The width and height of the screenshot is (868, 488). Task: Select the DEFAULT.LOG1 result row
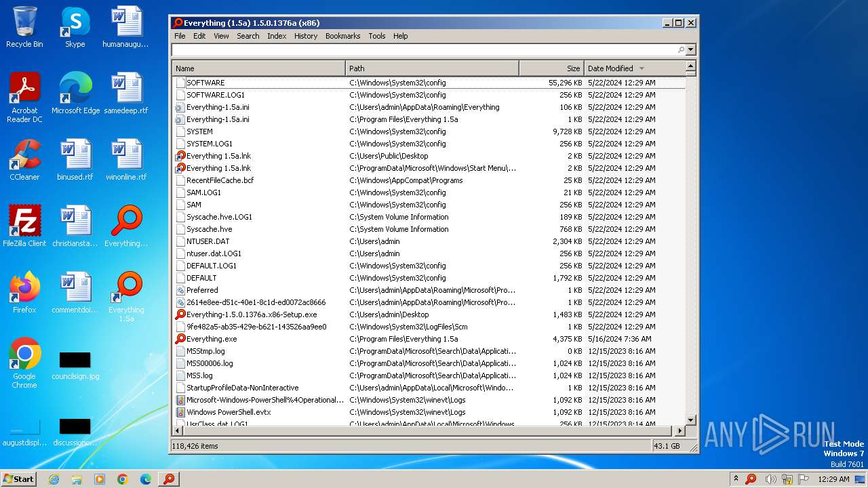429,266
